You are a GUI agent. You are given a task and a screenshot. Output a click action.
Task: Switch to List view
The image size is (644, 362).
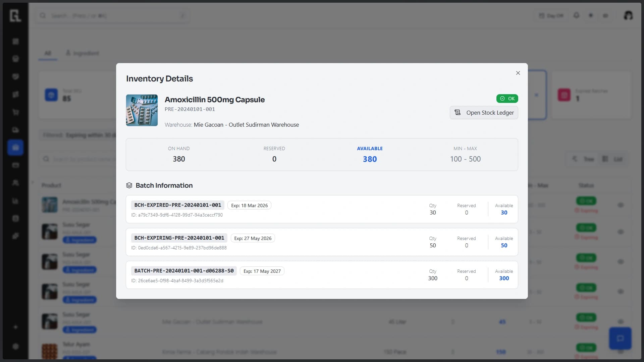tap(612, 159)
